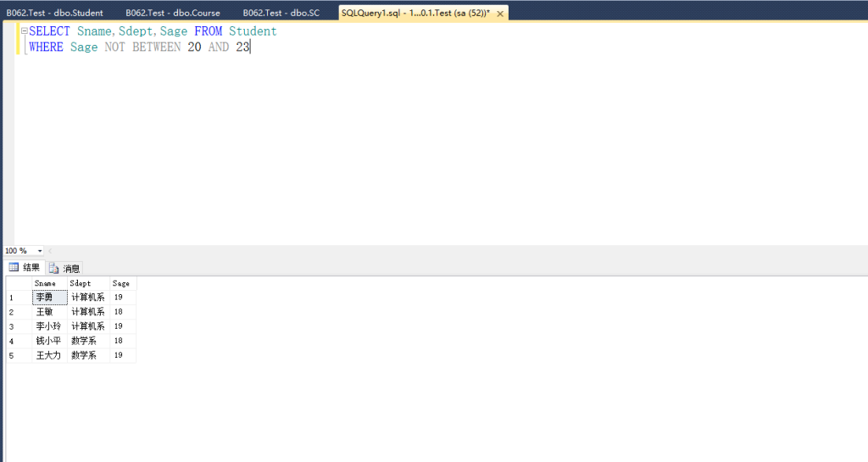
Task: Select the top-left select-all grid corner
Action: [x=18, y=283]
